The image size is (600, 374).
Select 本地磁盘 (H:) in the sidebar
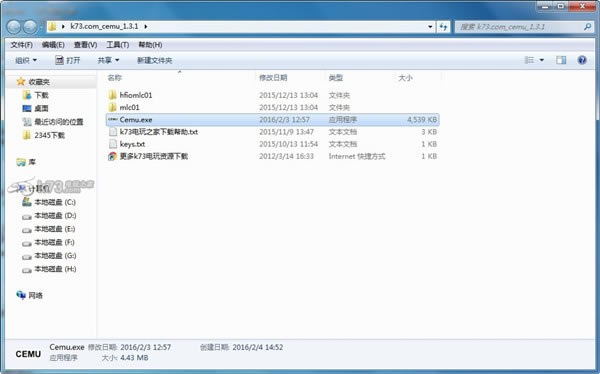pos(55,269)
